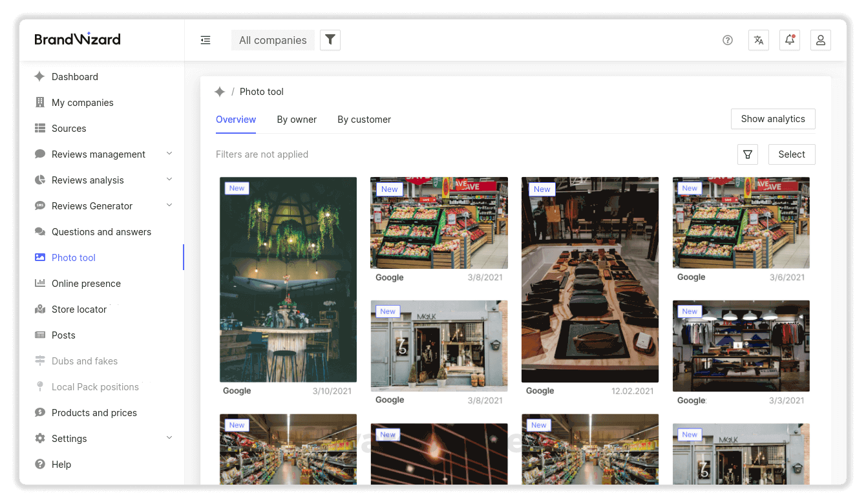Viewport: 866px width, 504px height.
Task: Open Store locator from the sidebar
Action: [x=40, y=309]
